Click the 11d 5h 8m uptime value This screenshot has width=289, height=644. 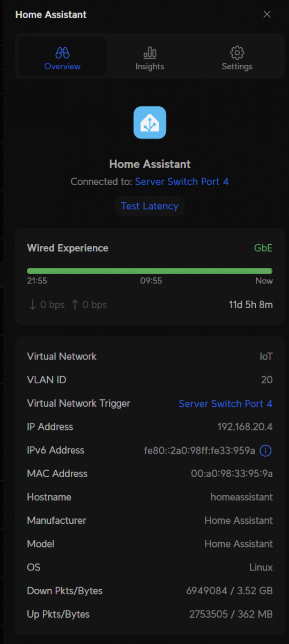[251, 305]
